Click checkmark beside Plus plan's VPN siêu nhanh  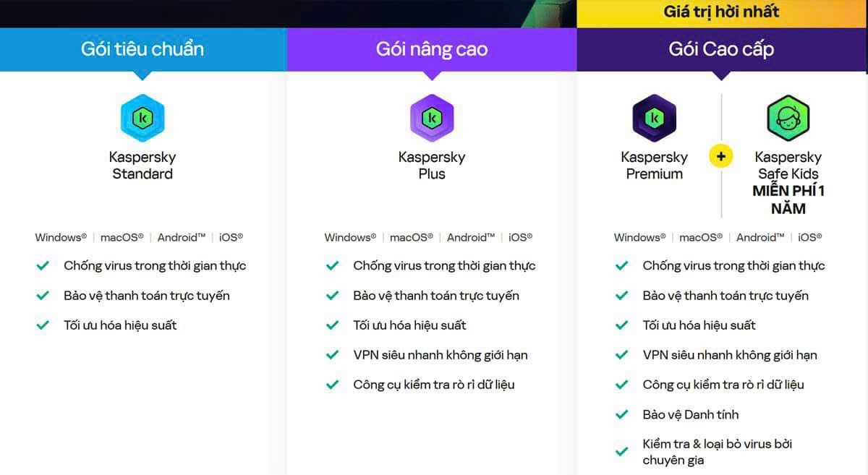click(332, 355)
